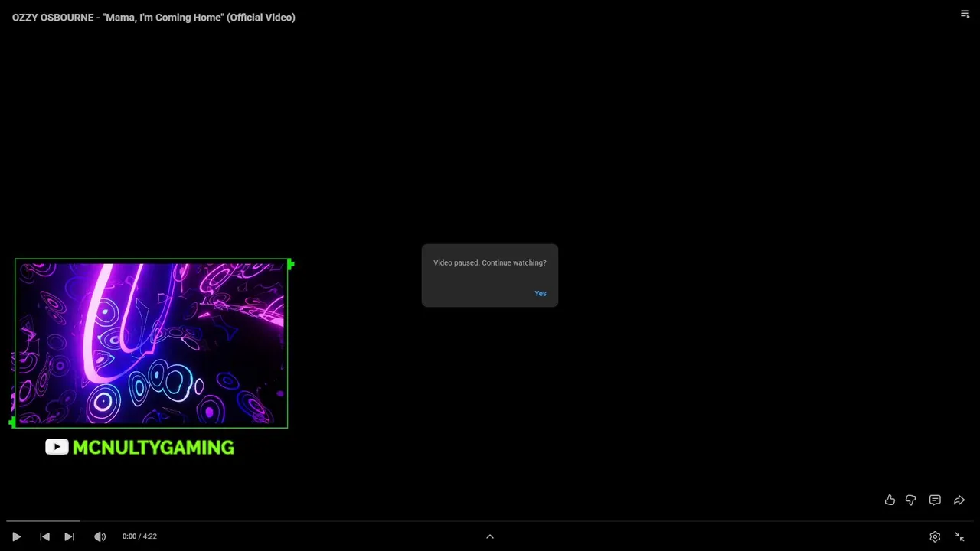The width and height of the screenshot is (980, 551).
Task: Dislike the video with thumbs down
Action: click(x=910, y=500)
